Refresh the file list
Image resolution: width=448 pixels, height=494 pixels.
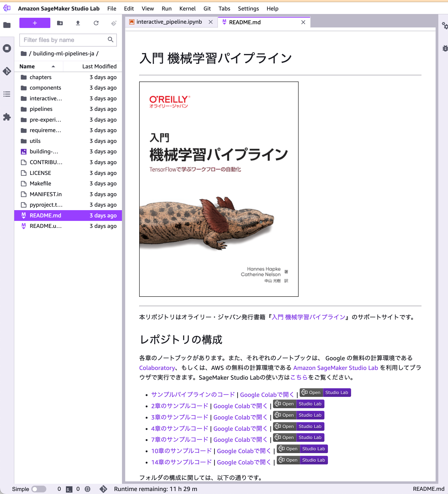(x=96, y=23)
